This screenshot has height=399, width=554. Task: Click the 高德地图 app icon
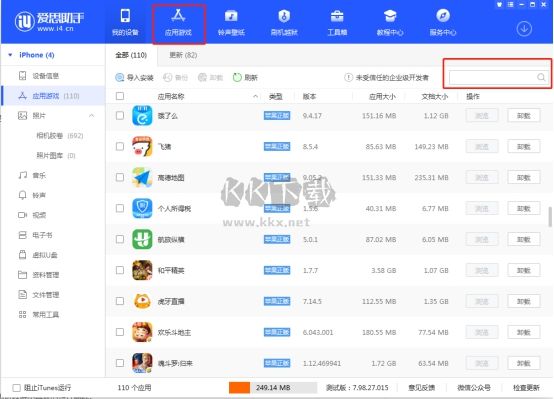(x=142, y=177)
